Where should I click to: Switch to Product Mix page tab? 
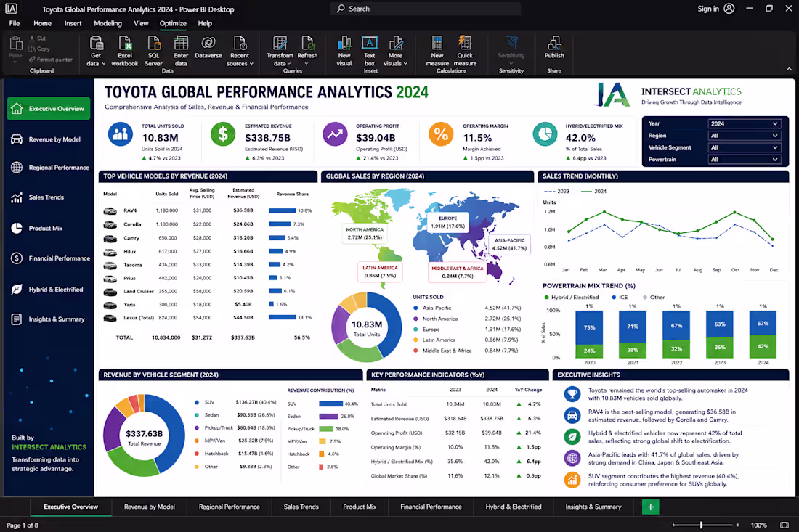(360, 507)
